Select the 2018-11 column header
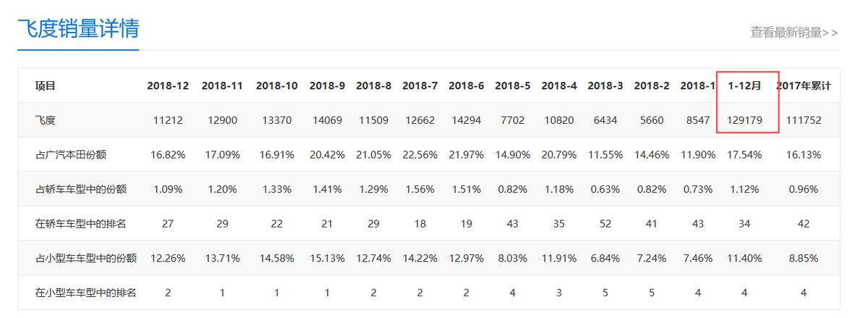The width and height of the screenshot is (868, 318). coord(222,85)
